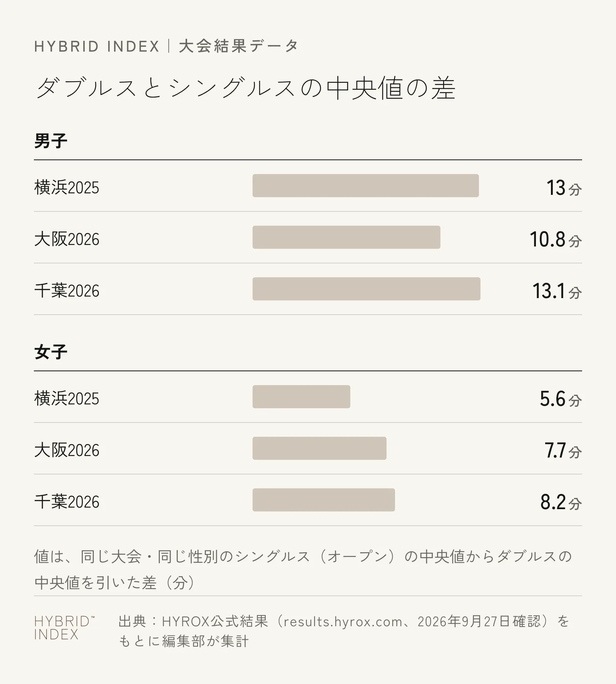Click the 13.1分 value label

(557, 291)
